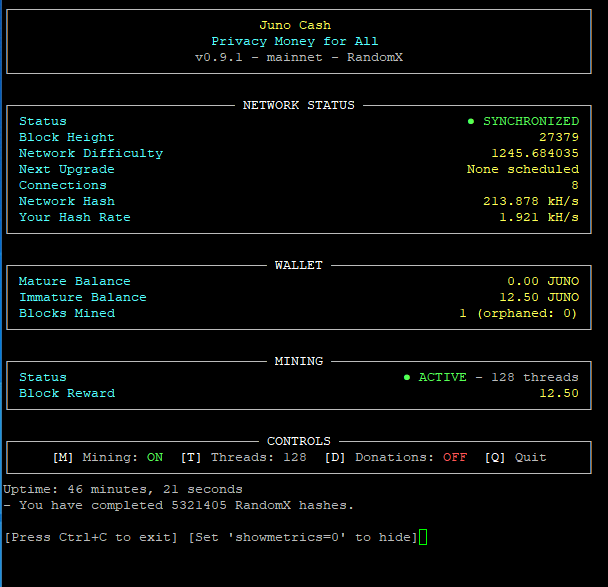The height and width of the screenshot is (587, 608).
Task: Click the '[Press Ctrl+C to exit]' hint
Action: (91, 537)
